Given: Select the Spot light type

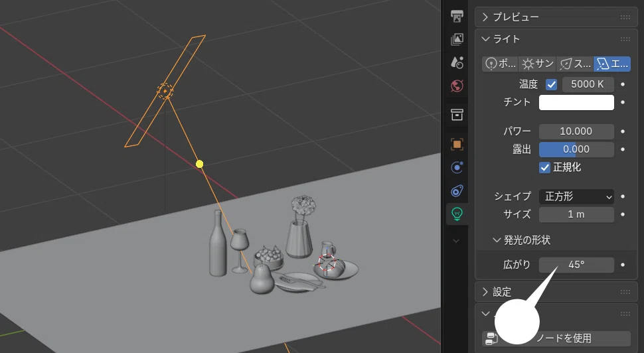Looking at the screenshot, I should coord(574,64).
